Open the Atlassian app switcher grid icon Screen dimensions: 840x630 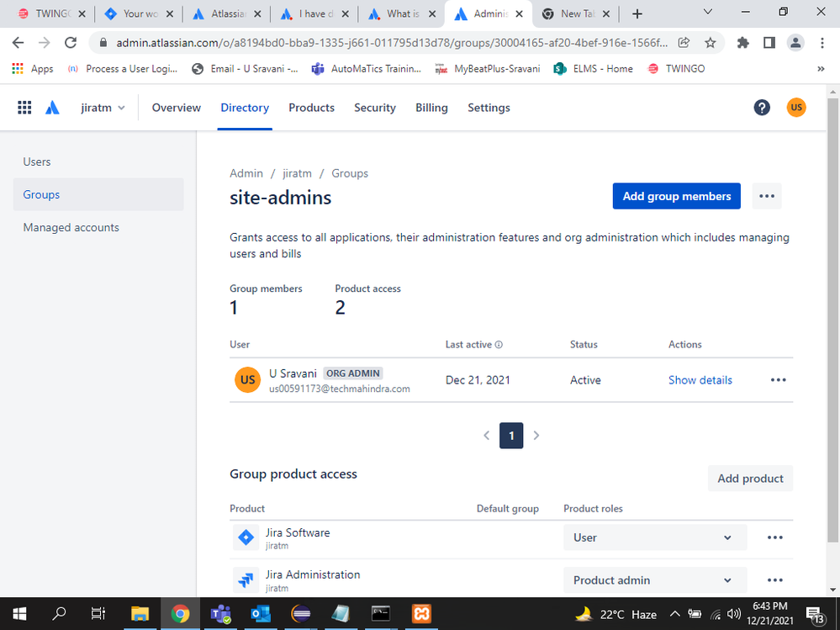click(24, 108)
